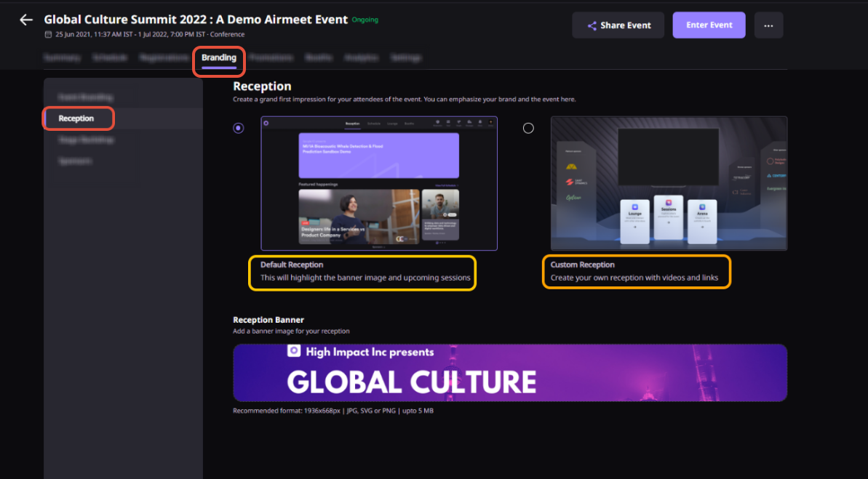Click the 'Custom Reception' label
Screen dimensions: 868x479
[582, 265]
